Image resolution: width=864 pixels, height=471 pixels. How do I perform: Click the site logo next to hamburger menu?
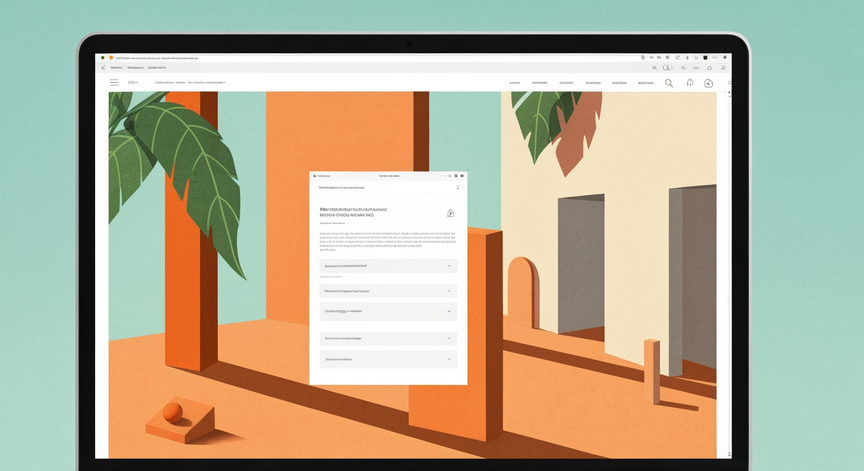pyautogui.click(x=133, y=82)
